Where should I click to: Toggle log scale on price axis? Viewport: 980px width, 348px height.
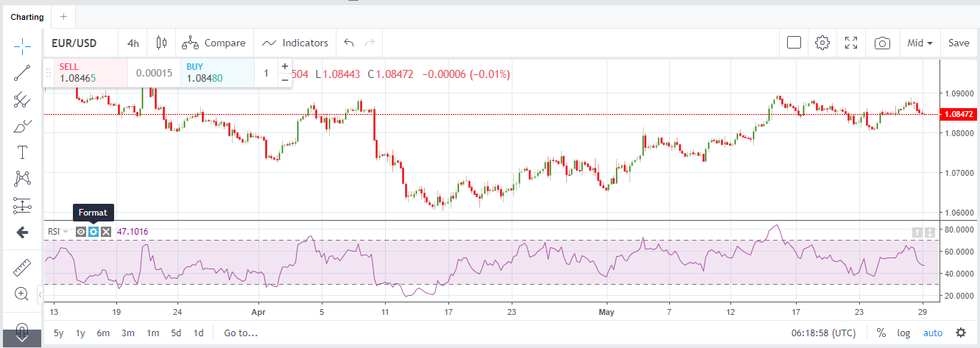point(903,333)
